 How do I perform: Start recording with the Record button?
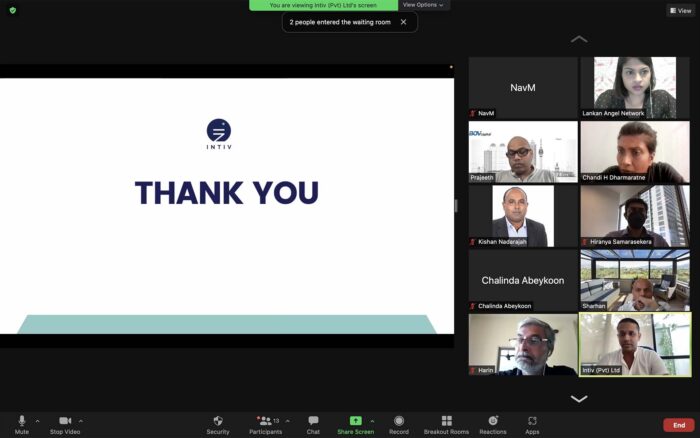pos(399,424)
